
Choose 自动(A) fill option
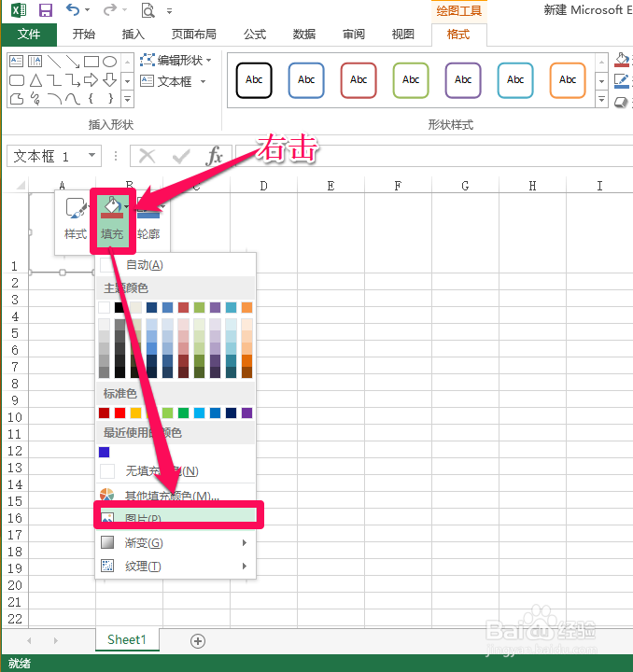pyautogui.click(x=176, y=265)
